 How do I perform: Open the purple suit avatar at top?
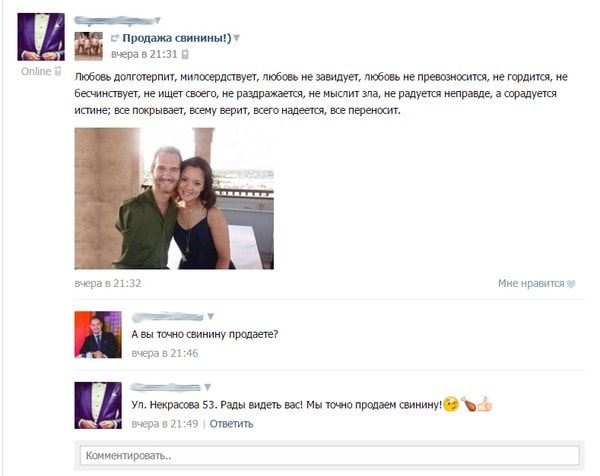click(x=41, y=37)
